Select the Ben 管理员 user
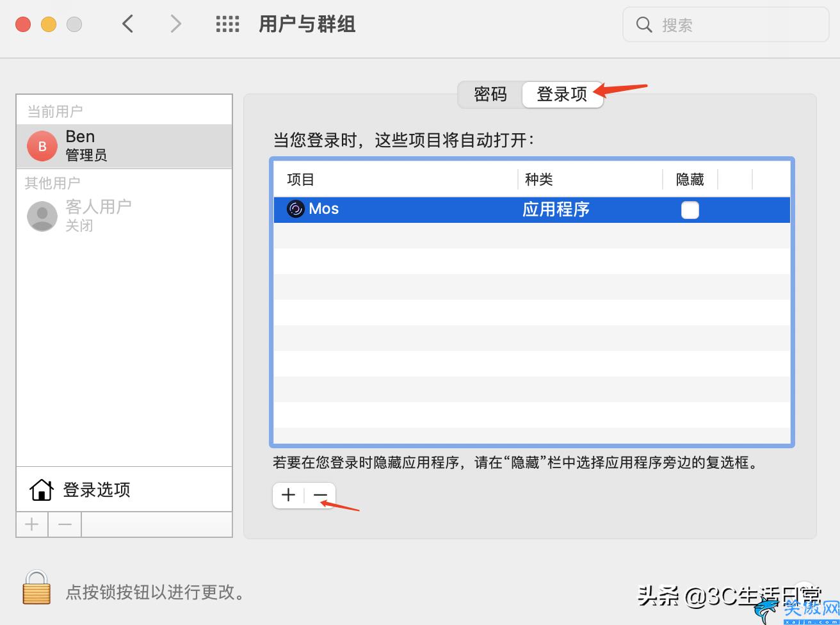The width and height of the screenshot is (840, 625). (x=124, y=146)
